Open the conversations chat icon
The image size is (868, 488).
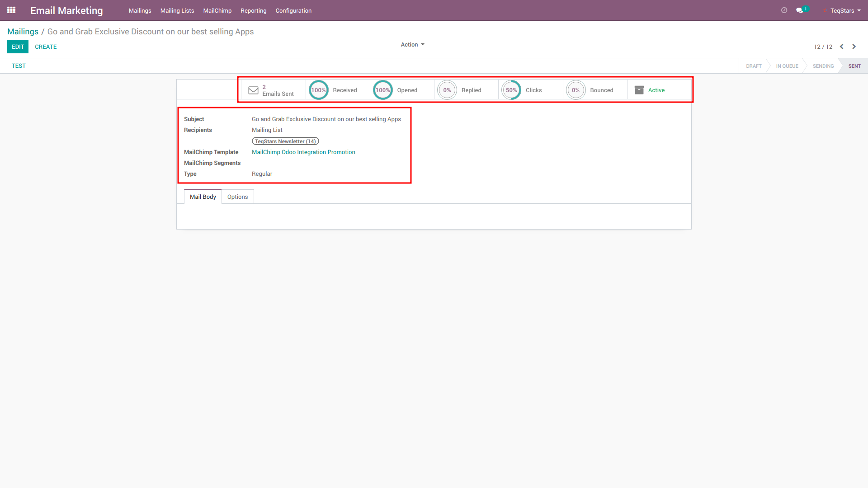click(x=799, y=10)
